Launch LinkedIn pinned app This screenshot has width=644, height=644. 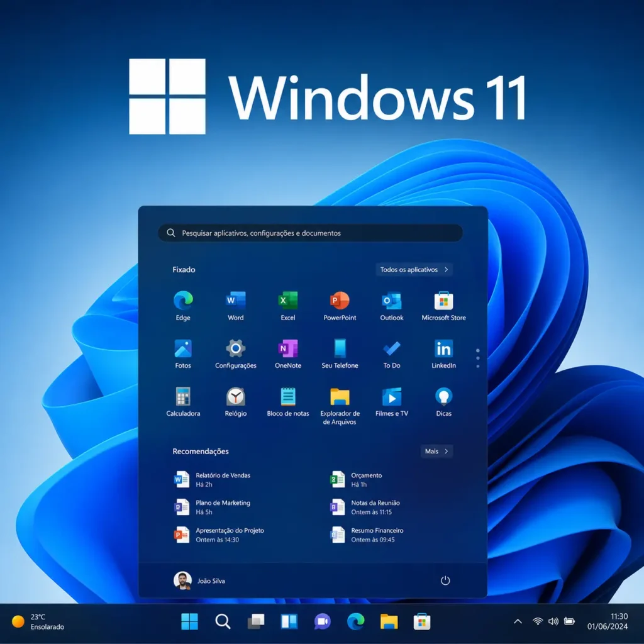pos(443,353)
